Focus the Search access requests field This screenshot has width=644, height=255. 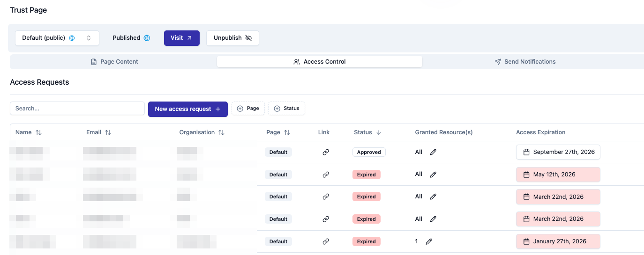coord(77,108)
